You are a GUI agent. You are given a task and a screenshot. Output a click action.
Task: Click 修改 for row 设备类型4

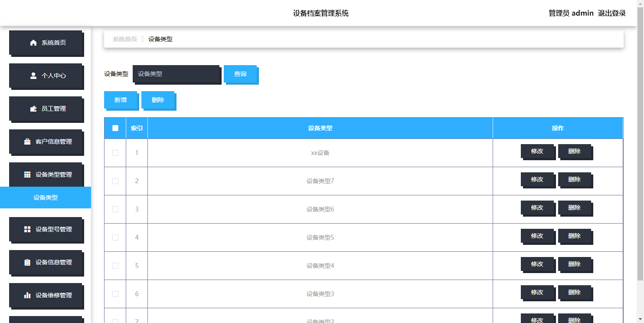537,264
